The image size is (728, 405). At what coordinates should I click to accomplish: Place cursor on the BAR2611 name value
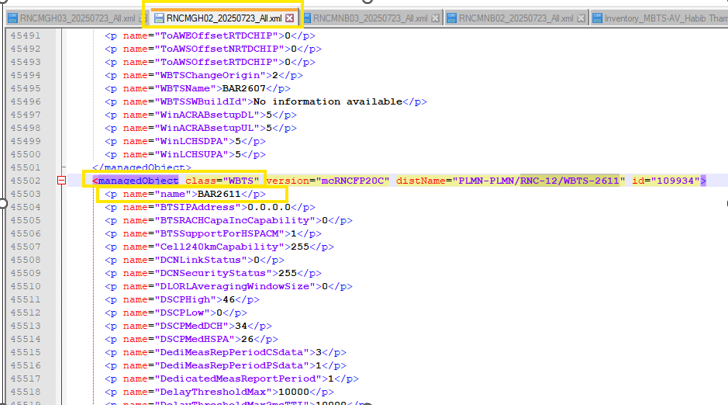coord(219,194)
